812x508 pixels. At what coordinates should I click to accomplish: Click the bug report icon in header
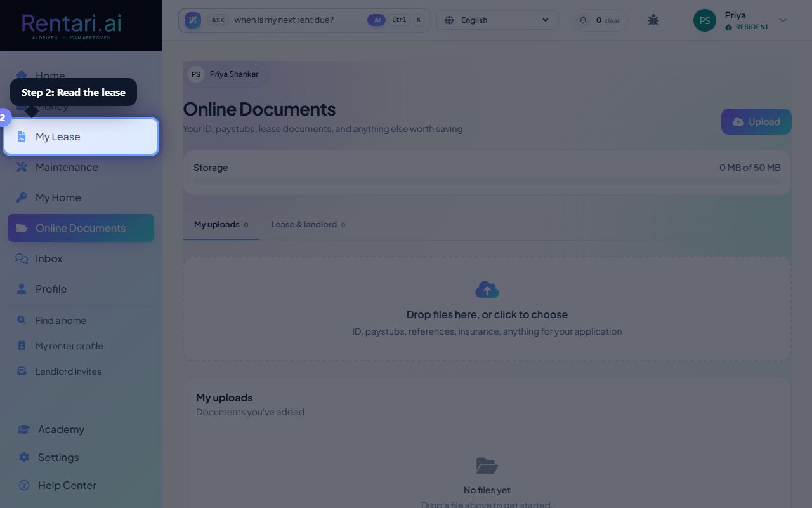click(x=653, y=20)
